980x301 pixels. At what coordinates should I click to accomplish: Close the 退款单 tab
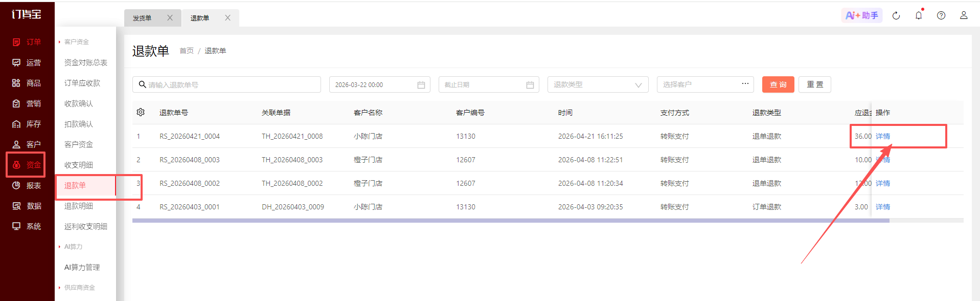click(227, 18)
